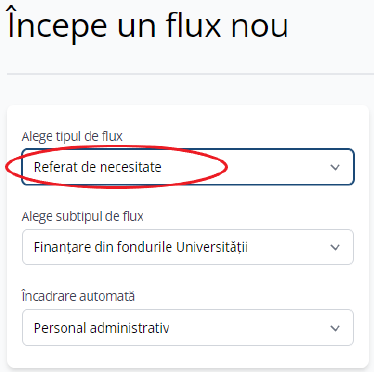Open the 'Alege tipul de flux' dropdown

pyautogui.click(x=188, y=167)
